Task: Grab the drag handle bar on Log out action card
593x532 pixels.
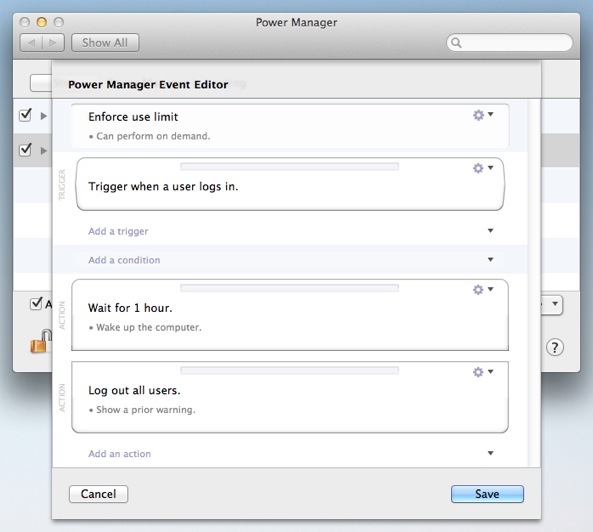Action: (x=290, y=371)
